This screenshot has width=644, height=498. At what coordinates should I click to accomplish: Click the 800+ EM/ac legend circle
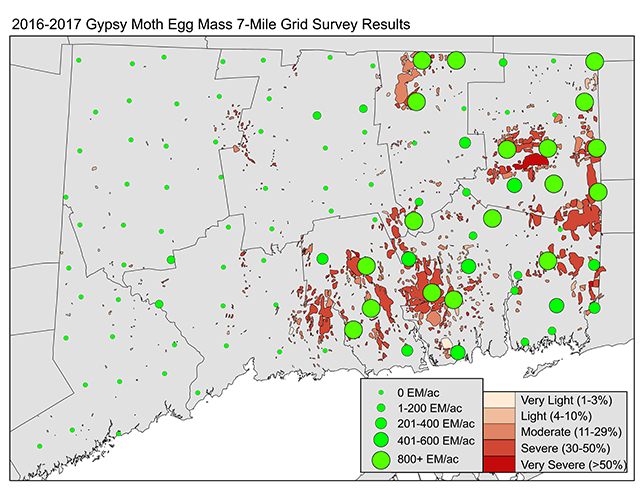pos(382,460)
